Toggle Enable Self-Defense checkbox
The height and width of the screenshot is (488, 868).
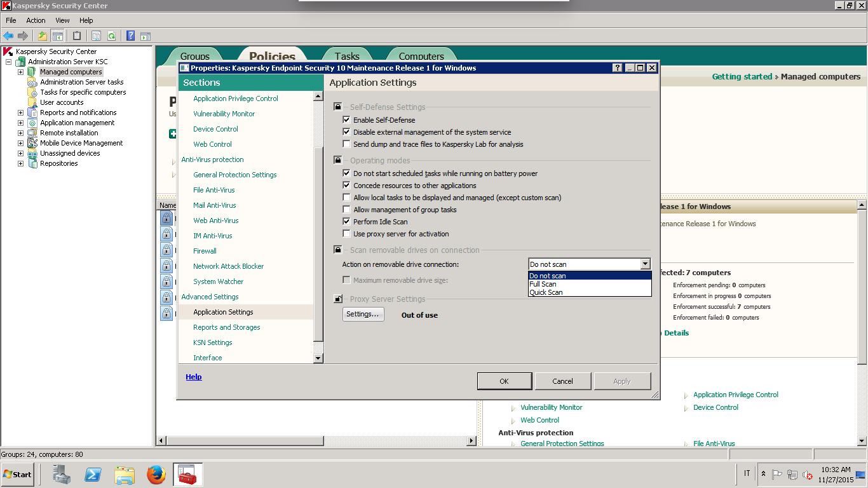click(x=346, y=119)
